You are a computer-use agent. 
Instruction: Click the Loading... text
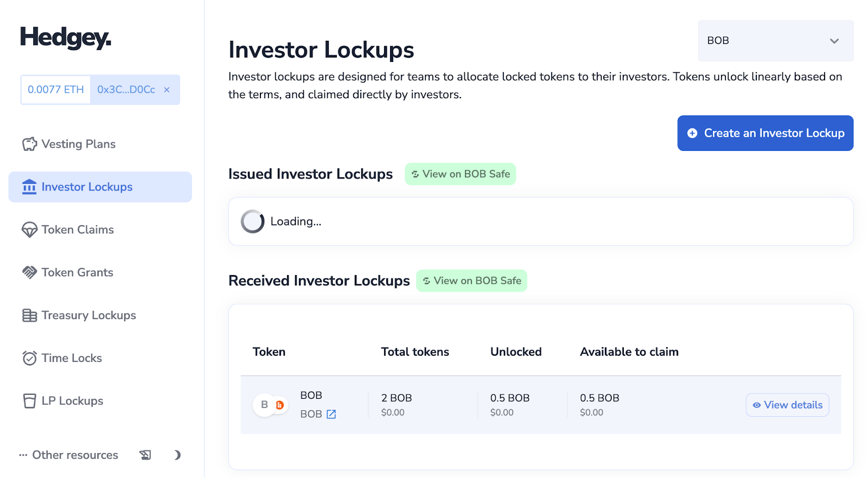[296, 221]
